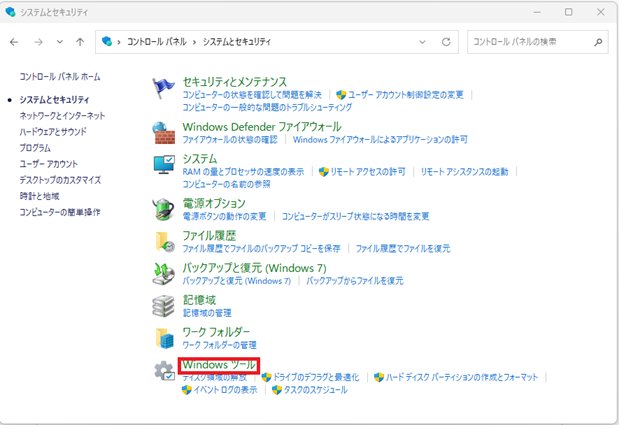Screen dimensions: 619x425
Task: Select 時計と地域 in sidebar
Action: click(39, 196)
